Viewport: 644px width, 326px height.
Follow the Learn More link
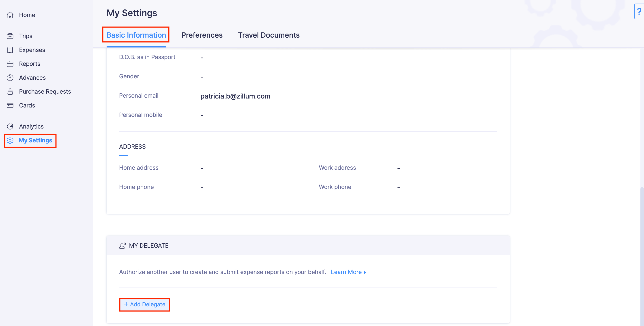[x=346, y=272]
